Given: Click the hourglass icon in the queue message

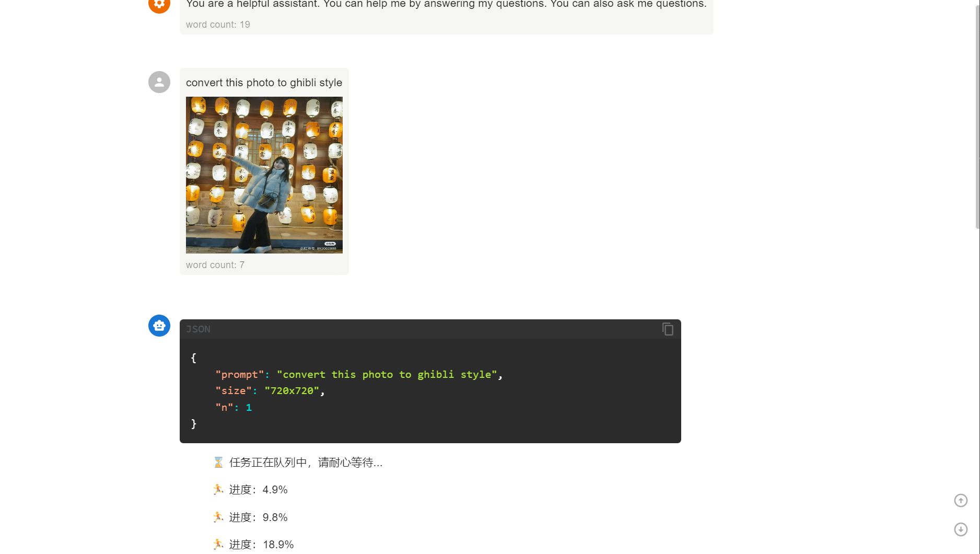Looking at the screenshot, I should [x=218, y=462].
